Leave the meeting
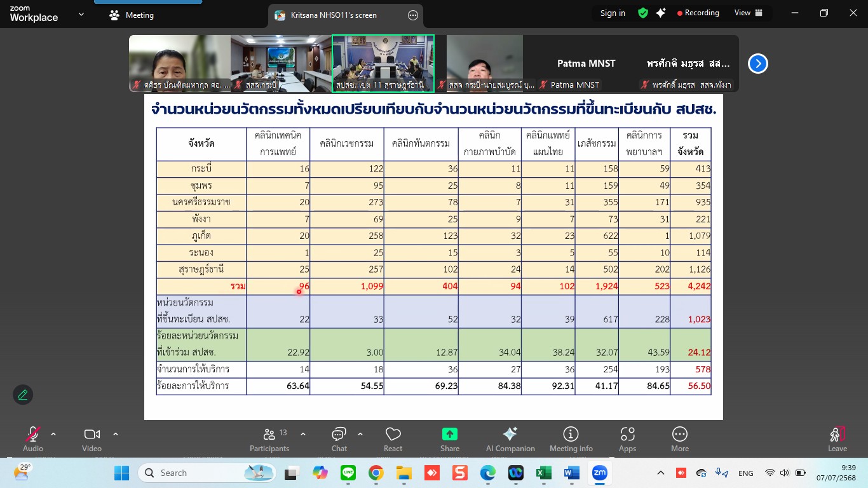 coord(837,437)
